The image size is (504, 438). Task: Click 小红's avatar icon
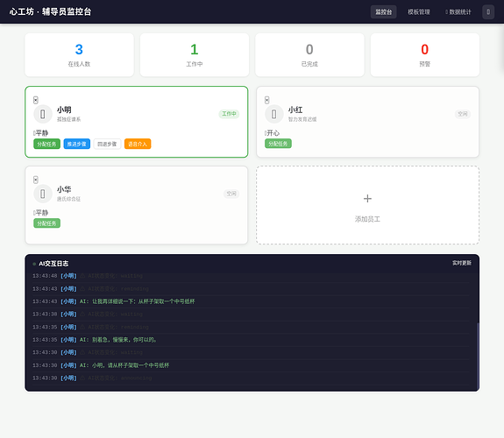click(x=273, y=114)
